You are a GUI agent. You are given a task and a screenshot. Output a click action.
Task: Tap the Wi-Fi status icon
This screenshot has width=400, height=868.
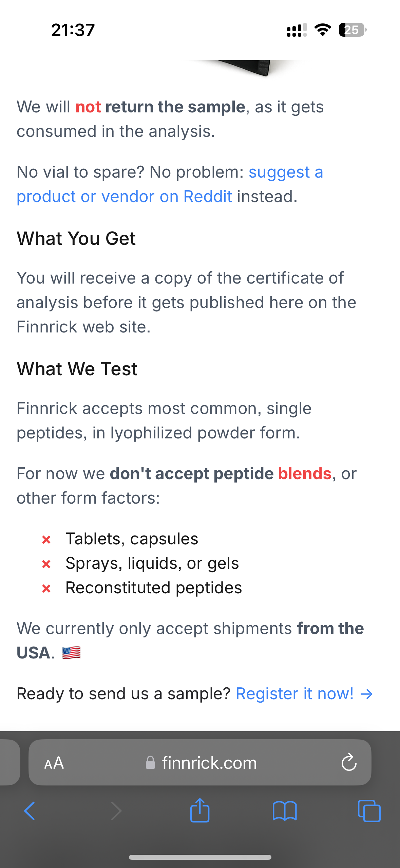(323, 30)
